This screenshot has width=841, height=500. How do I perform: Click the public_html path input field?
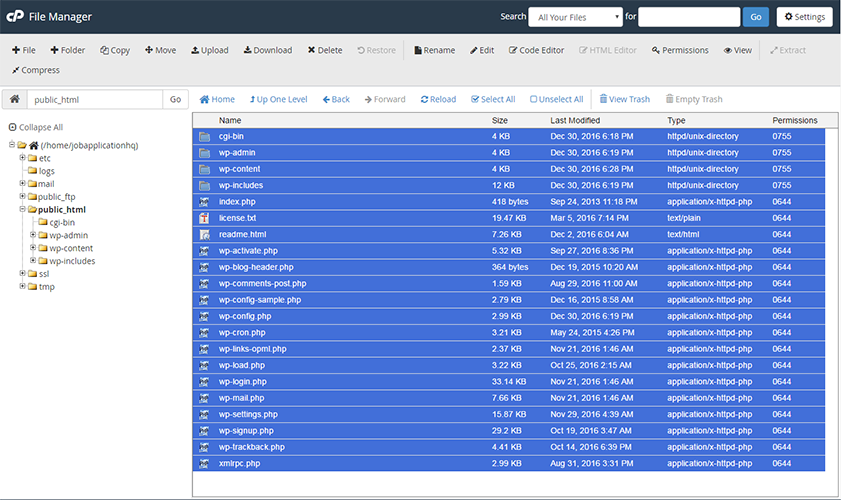[x=95, y=99]
